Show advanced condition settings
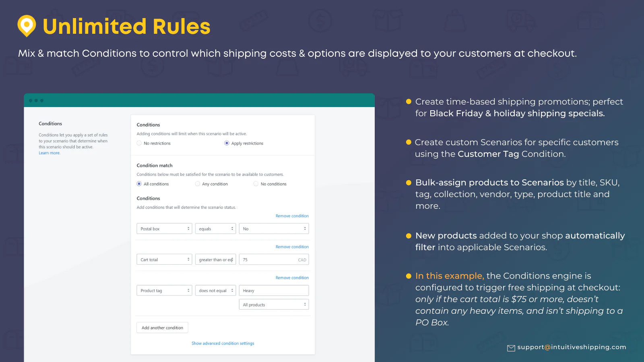The image size is (644, 362). point(223,343)
